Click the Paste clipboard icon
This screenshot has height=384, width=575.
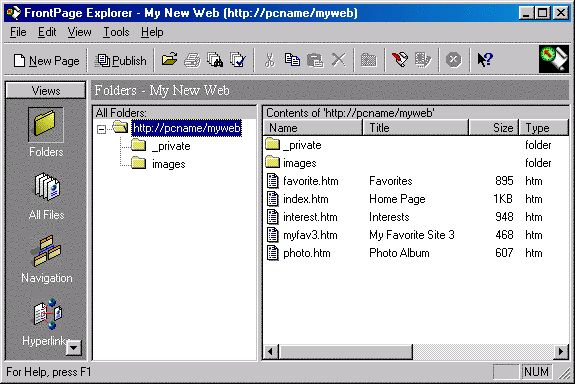click(x=315, y=60)
